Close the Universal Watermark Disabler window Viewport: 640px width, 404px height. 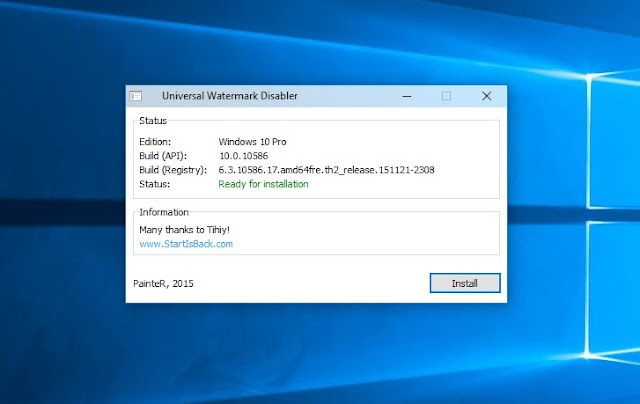point(487,96)
